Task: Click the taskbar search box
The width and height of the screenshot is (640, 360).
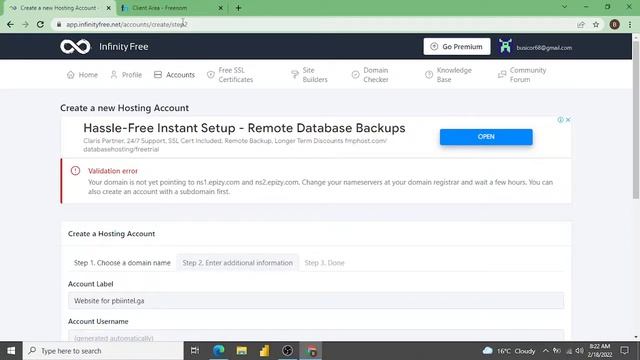Action: 103,351
